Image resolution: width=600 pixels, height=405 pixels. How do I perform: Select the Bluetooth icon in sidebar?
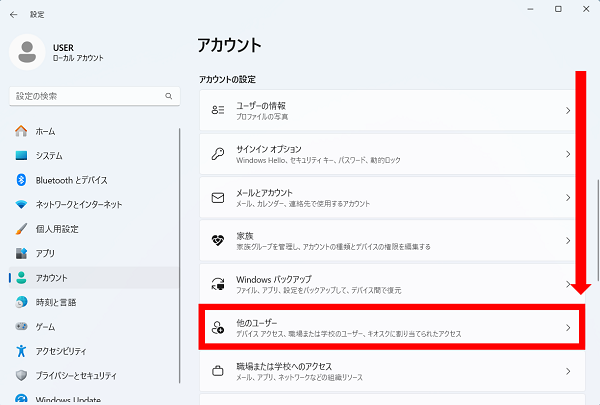point(21,180)
